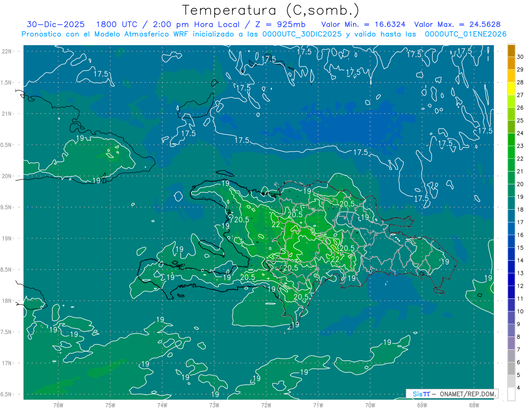Click the legend value '21'
The height and width of the screenshot is (411, 532).
tap(521, 172)
